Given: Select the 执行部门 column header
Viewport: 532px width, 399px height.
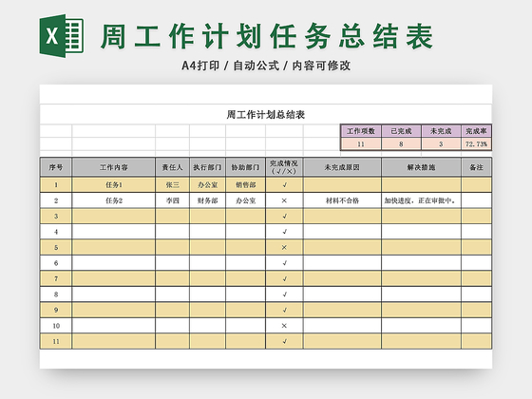Looking at the screenshot, I should pyautogui.click(x=207, y=167).
